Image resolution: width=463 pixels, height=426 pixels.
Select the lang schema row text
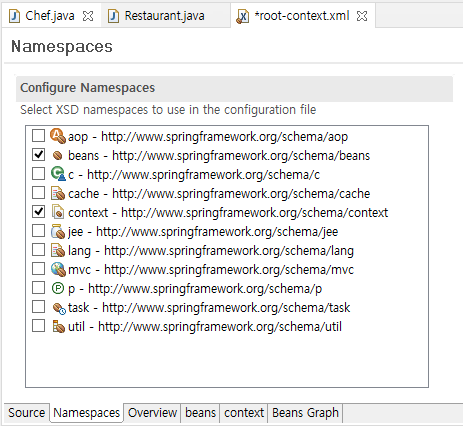click(211, 251)
